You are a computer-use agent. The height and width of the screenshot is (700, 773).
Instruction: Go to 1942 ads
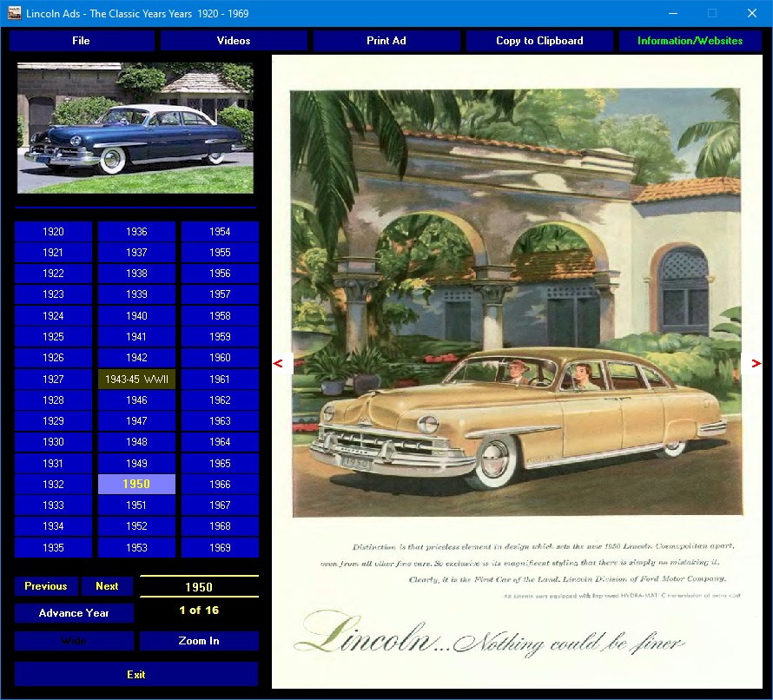(136, 358)
